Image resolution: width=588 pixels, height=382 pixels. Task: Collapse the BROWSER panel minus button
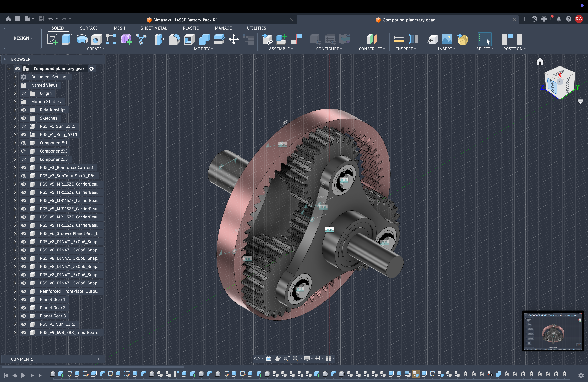(x=99, y=59)
